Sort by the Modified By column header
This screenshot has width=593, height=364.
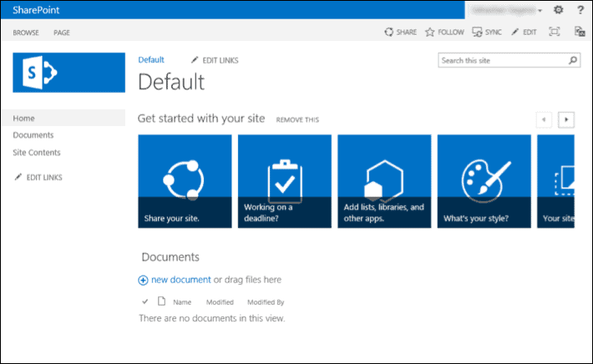point(266,302)
